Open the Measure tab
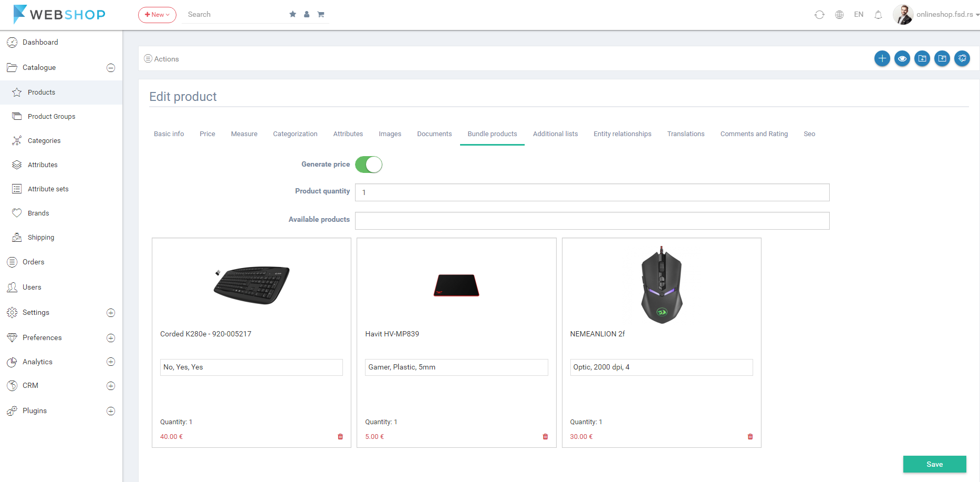This screenshot has height=482, width=980. pos(244,134)
